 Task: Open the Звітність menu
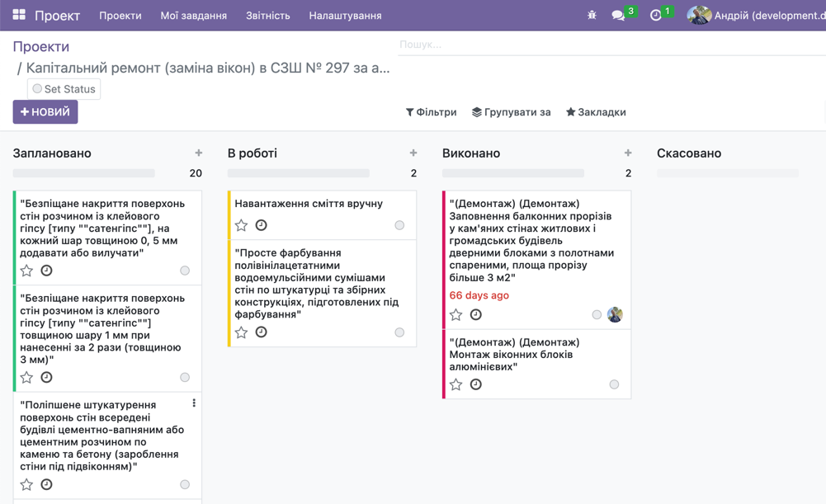click(x=267, y=15)
